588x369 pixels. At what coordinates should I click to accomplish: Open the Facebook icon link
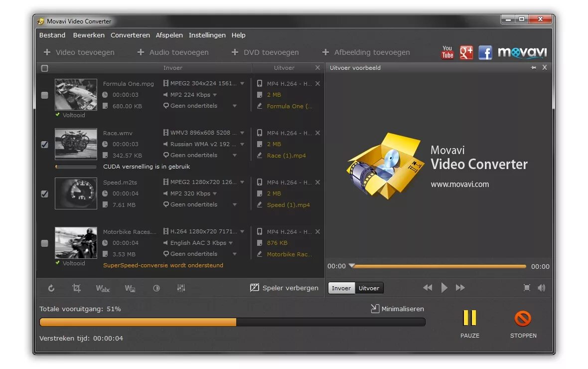tap(485, 52)
